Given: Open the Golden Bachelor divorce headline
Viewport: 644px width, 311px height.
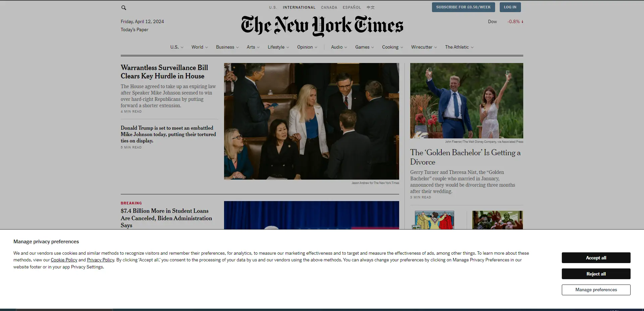Looking at the screenshot, I should click(x=466, y=157).
